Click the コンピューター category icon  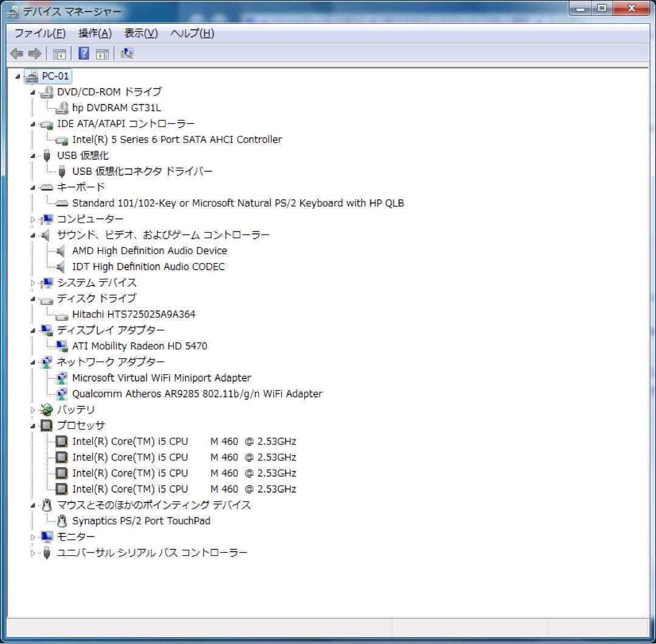(46, 219)
